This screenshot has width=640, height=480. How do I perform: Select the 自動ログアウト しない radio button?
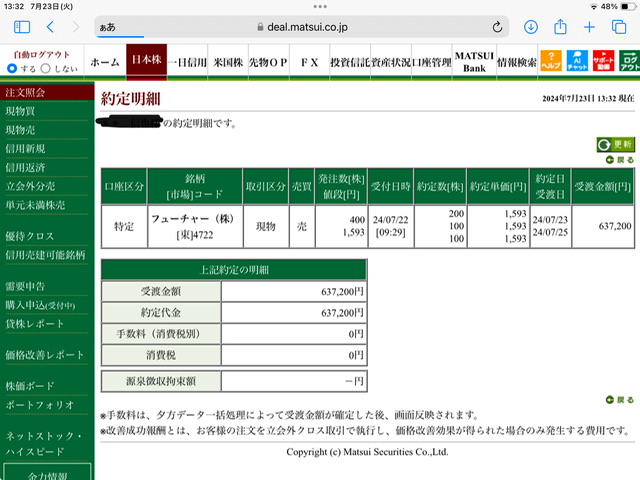click(45, 68)
